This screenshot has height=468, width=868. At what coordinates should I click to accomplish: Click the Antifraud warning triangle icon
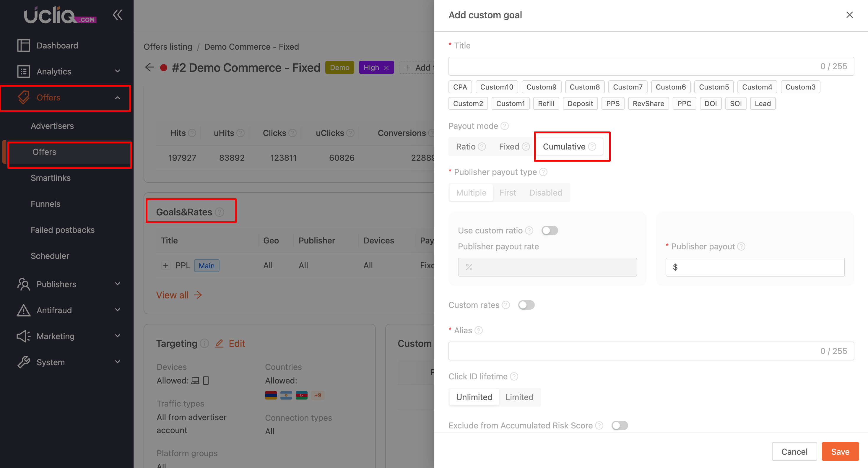pos(23,310)
